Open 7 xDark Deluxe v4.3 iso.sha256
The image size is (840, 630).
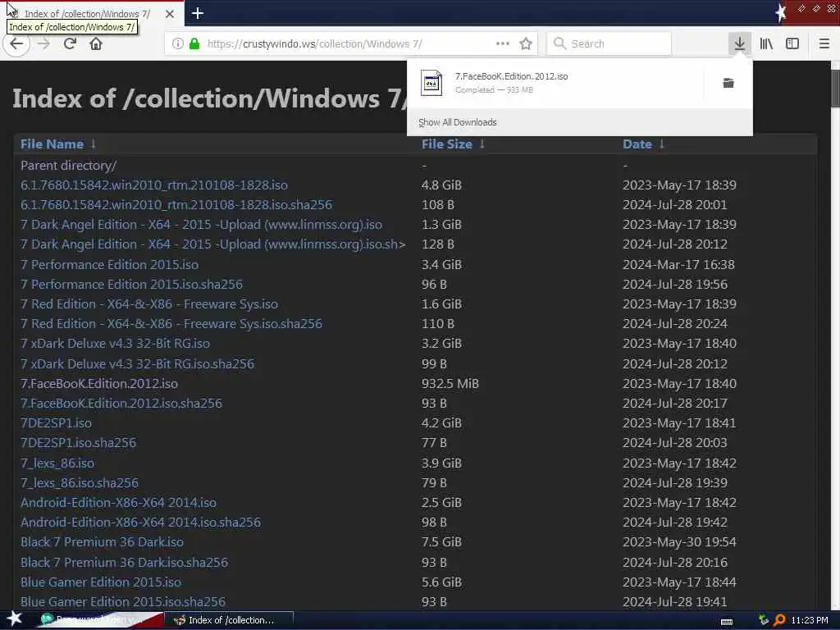[x=137, y=363]
